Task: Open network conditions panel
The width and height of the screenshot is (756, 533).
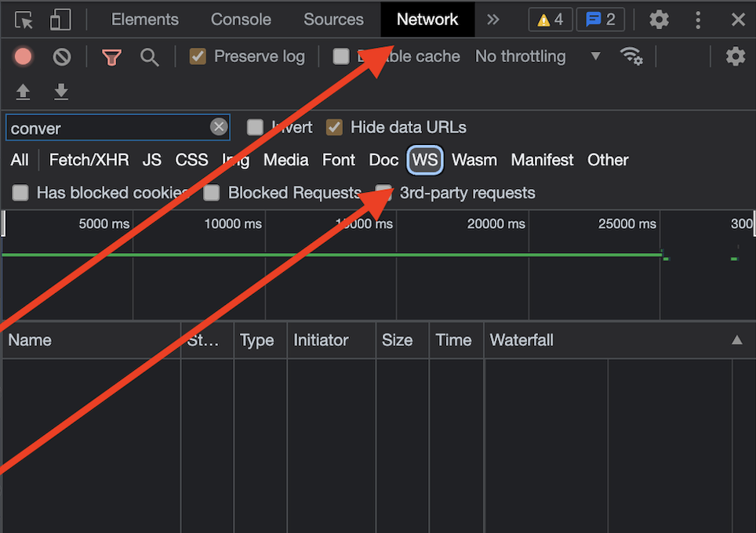Action: coord(632,56)
